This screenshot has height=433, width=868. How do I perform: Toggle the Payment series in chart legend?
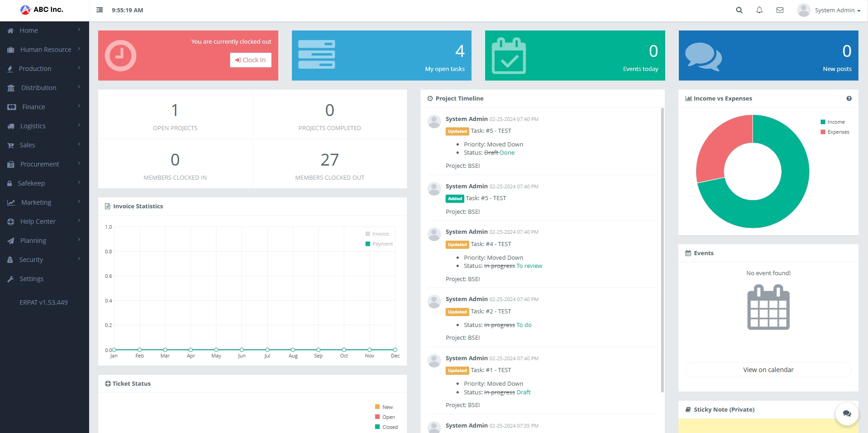(379, 244)
